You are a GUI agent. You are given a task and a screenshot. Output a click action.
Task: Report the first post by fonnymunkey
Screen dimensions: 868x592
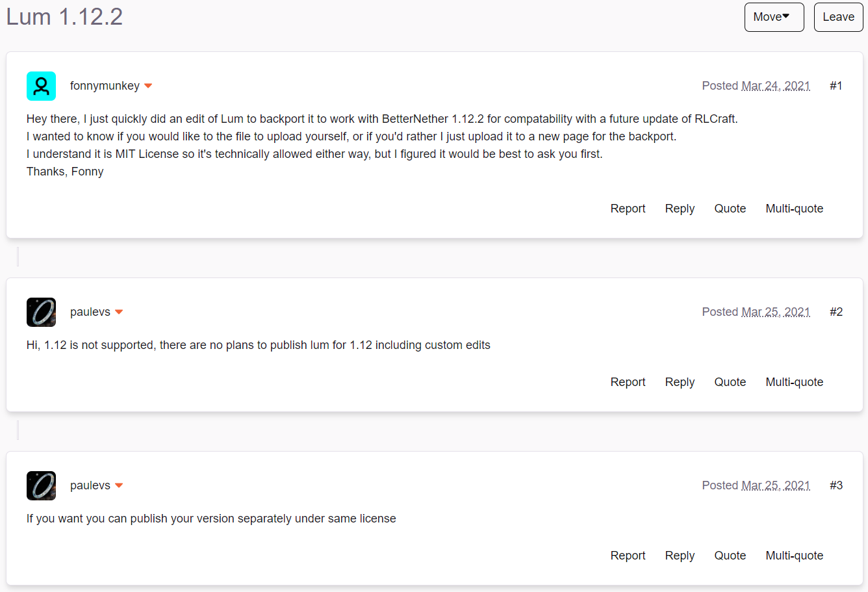[628, 209]
